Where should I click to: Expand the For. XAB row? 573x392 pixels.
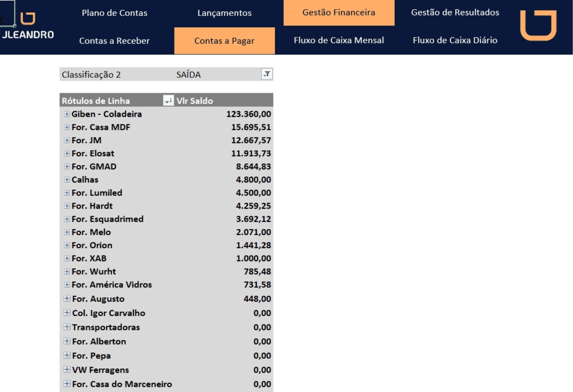point(67,258)
